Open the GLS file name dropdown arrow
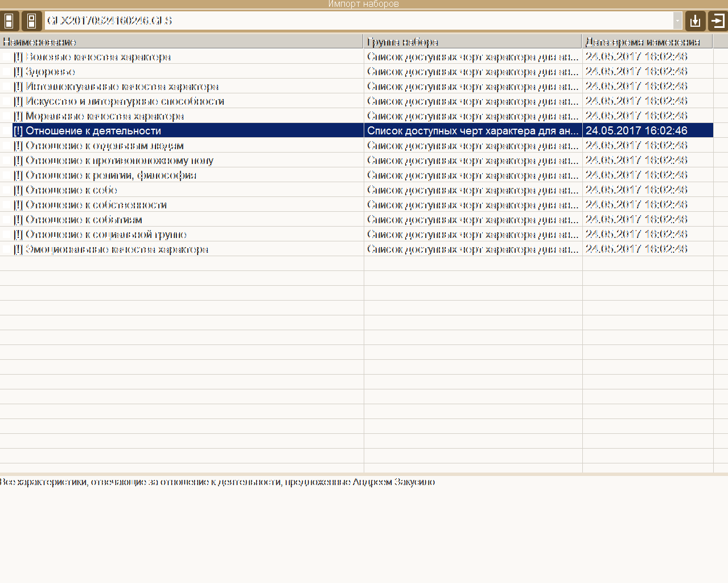This screenshot has width=728, height=583. click(x=677, y=20)
